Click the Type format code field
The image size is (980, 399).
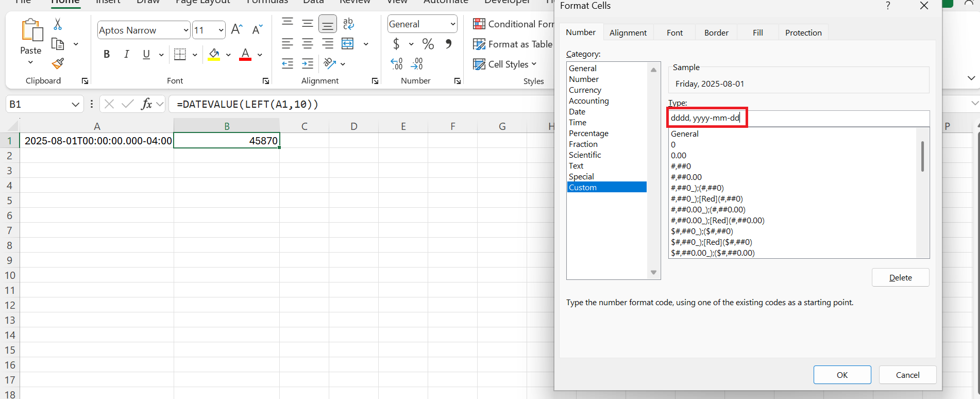click(799, 118)
